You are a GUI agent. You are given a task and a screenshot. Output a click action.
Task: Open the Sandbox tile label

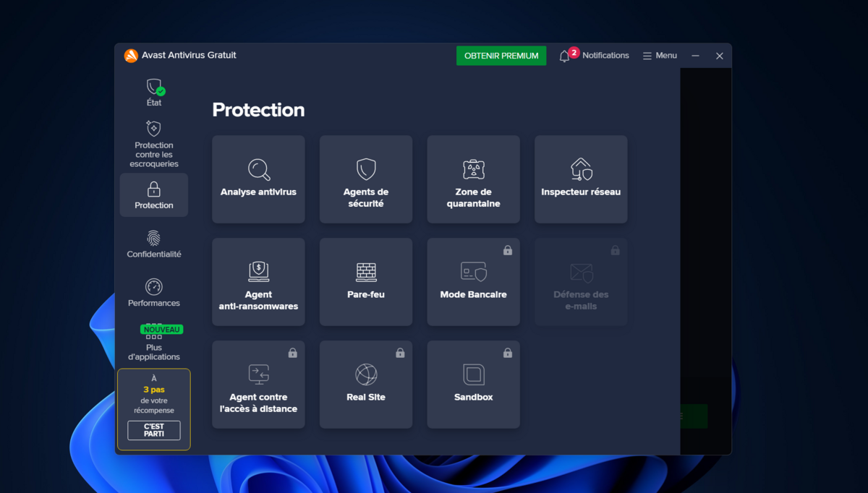coord(474,398)
